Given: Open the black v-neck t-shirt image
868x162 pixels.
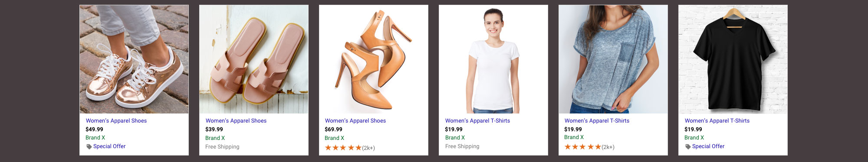Looking at the screenshot, I should [733, 59].
